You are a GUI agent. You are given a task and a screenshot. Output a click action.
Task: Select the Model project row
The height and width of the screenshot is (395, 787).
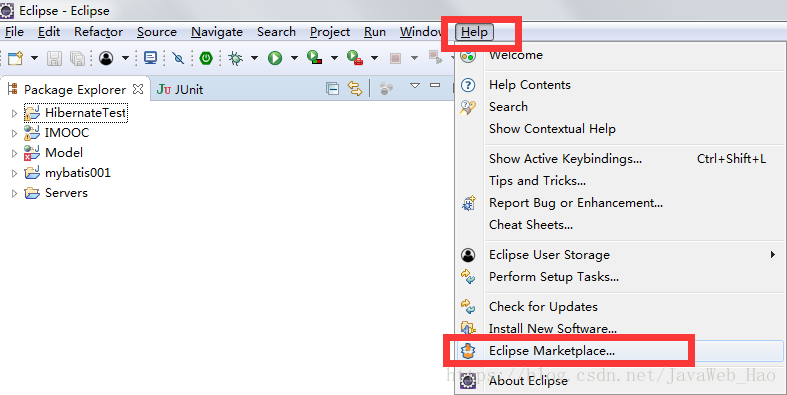pos(54,153)
